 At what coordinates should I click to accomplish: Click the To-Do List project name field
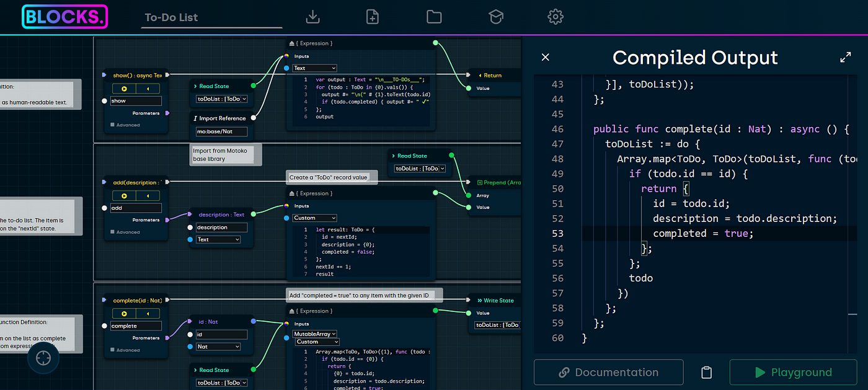(x=211, y=17)
